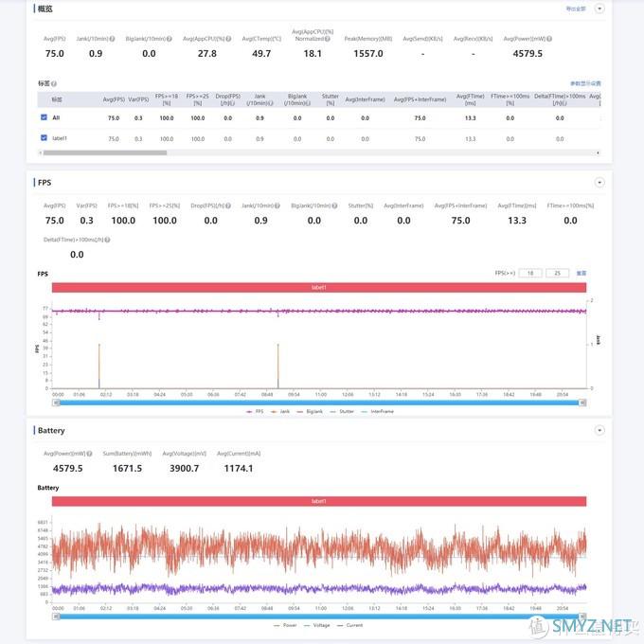Click the Avg(FPS+InterFrame) table column header

point(420,99)
